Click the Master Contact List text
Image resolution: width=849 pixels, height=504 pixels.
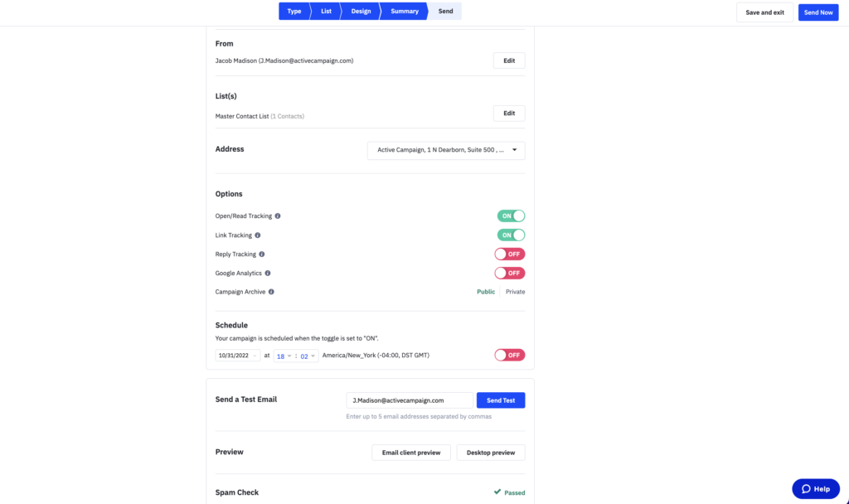click(x=242, y=116)
